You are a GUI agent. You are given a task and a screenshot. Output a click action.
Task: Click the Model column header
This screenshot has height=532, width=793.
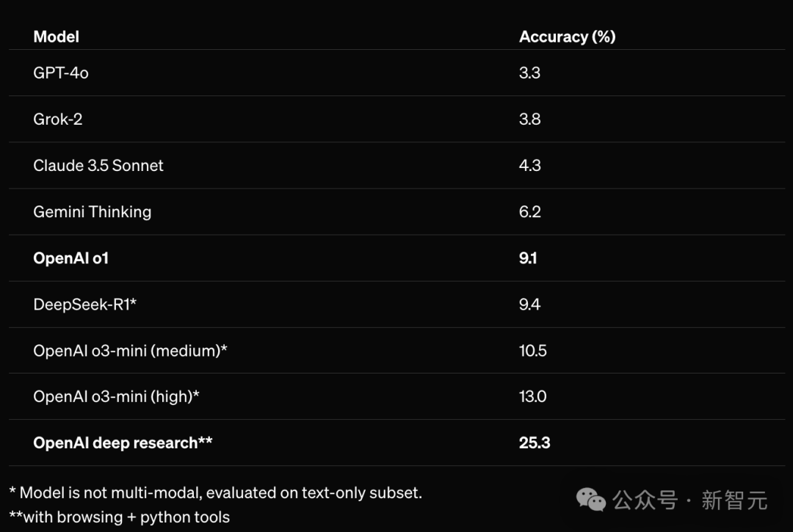coord(56,37)
